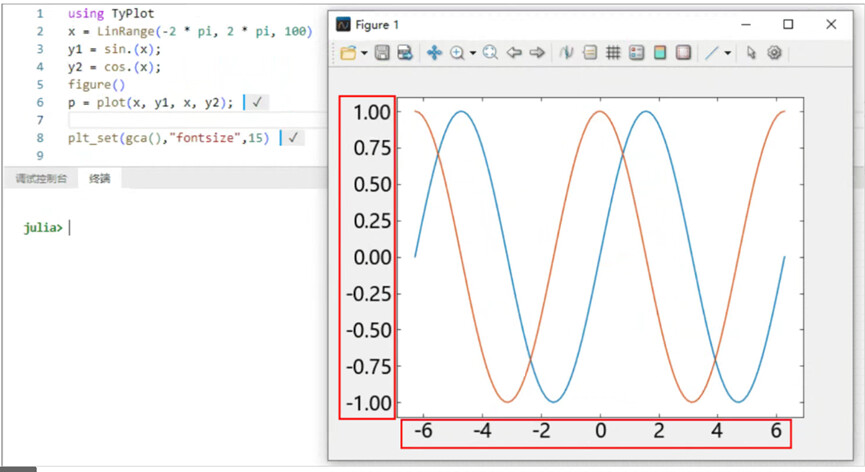Click the label/annotation list icon
This screenshot has height=472, width=865.
click(x=590, y=53)
